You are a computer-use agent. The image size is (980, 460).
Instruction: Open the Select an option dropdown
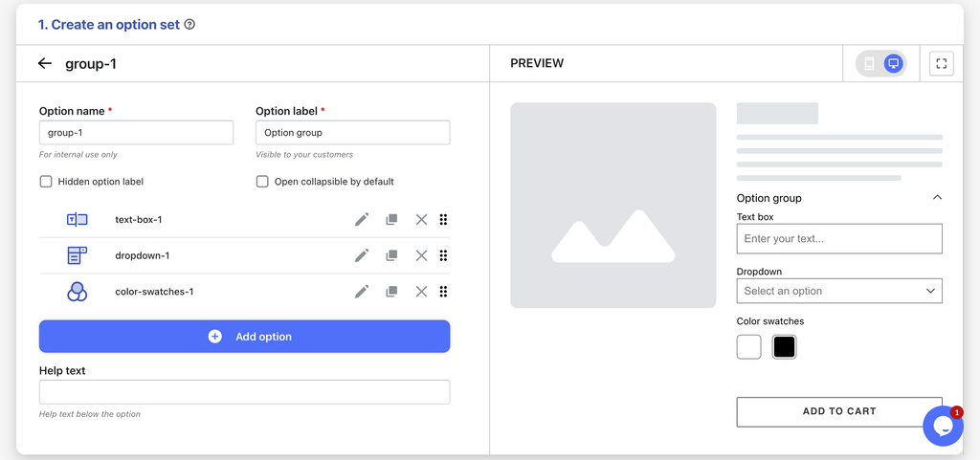(x=839, y=291)
